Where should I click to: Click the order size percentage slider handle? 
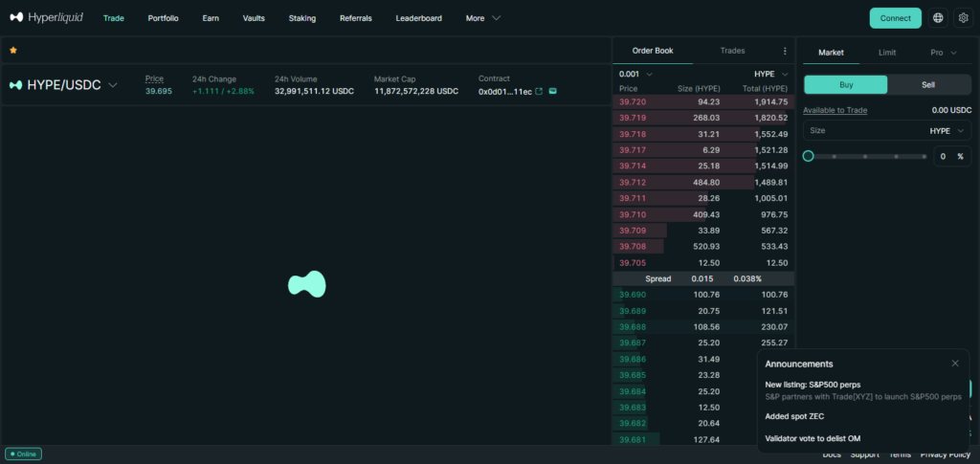[x=809, y=156]
